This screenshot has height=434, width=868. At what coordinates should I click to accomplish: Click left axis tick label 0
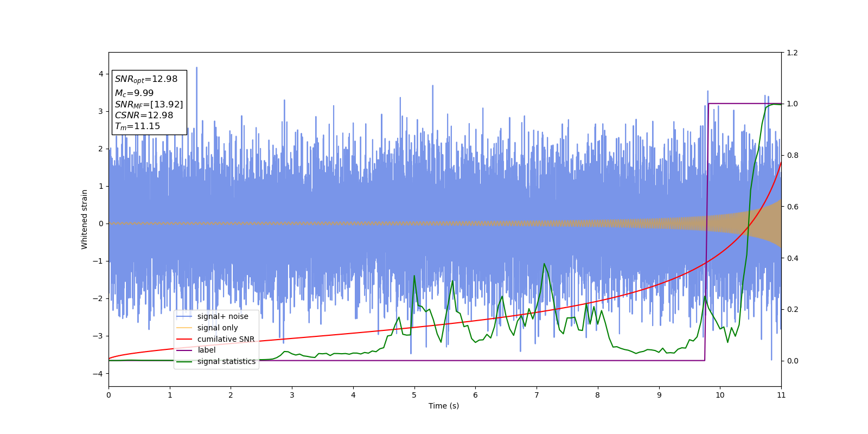pyautogui.click(x=101, y=224)
